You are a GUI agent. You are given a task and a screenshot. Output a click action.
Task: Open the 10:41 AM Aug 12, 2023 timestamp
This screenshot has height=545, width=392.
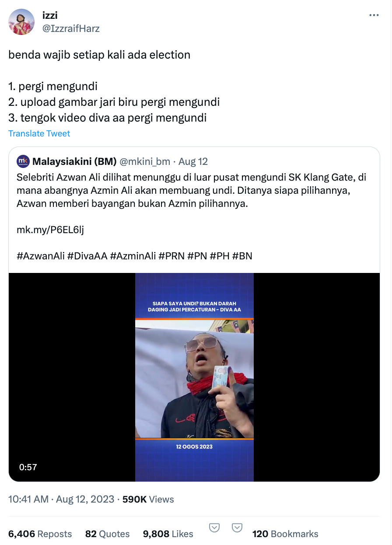click(61, 499)
